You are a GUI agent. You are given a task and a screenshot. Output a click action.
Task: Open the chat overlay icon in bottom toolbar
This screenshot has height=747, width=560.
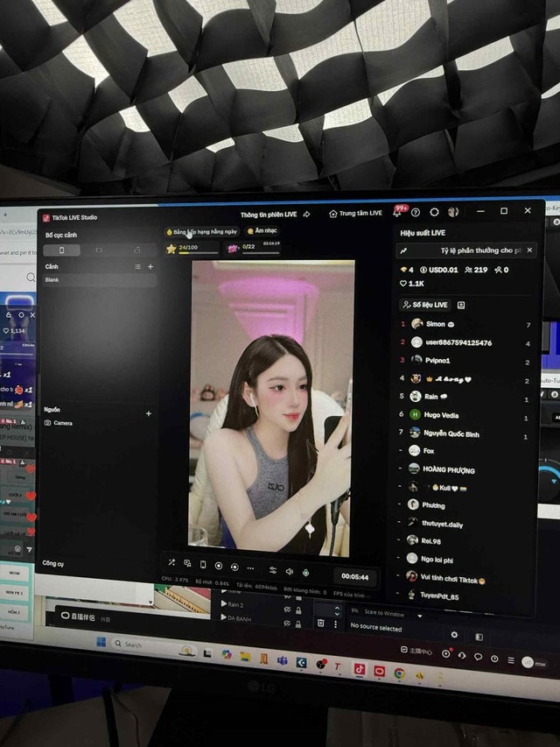pyautogui.click(x=187, y=564)
